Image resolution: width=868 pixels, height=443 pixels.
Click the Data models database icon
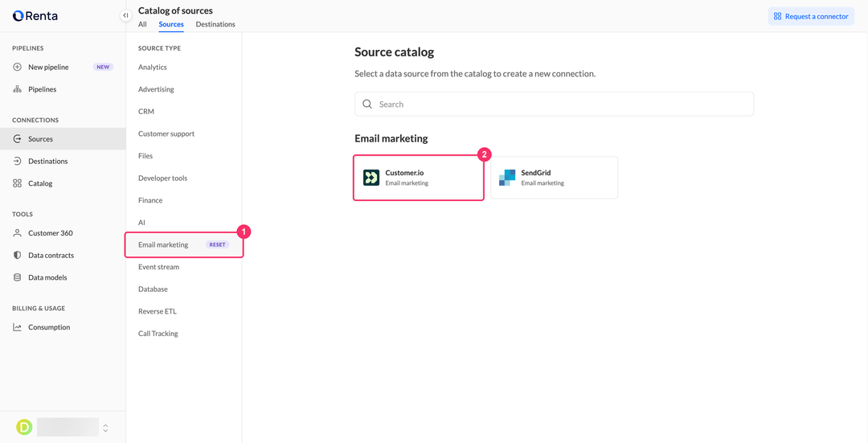tap(17, 277)
